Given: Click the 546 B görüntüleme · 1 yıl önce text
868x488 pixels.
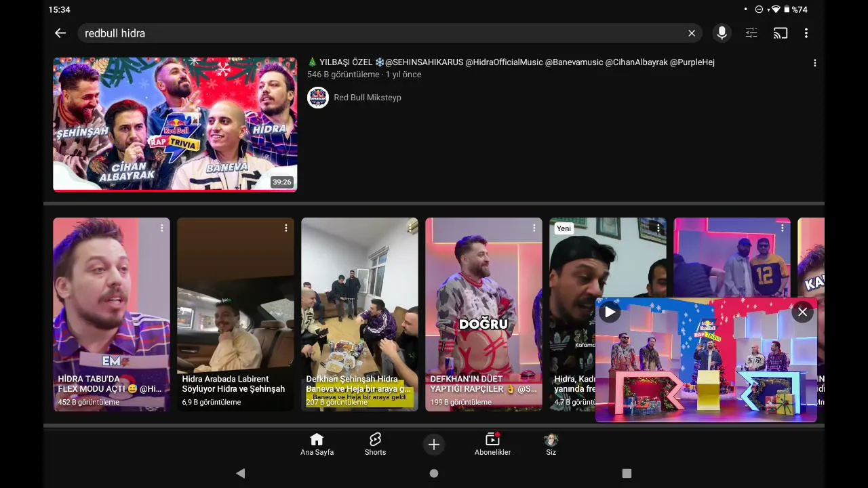Looking at the screenshot, I should click(x=364, y=75).
